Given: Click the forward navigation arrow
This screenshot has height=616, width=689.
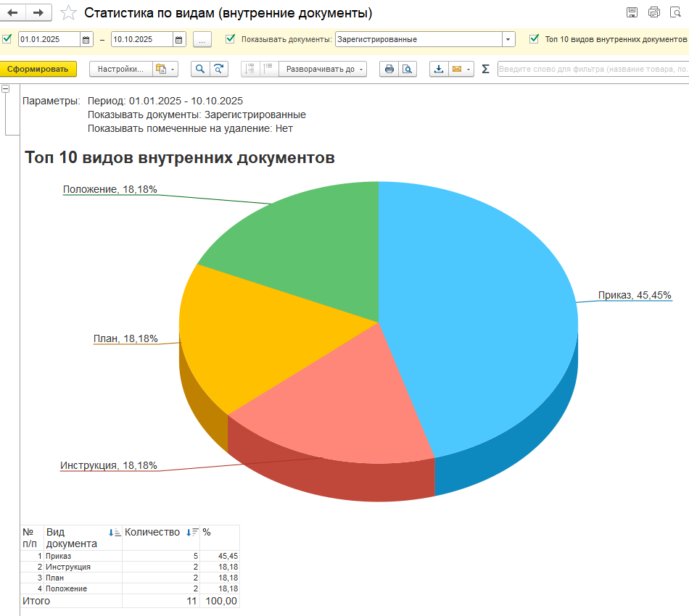Looking at the screenshot, I should click(39, 13).
